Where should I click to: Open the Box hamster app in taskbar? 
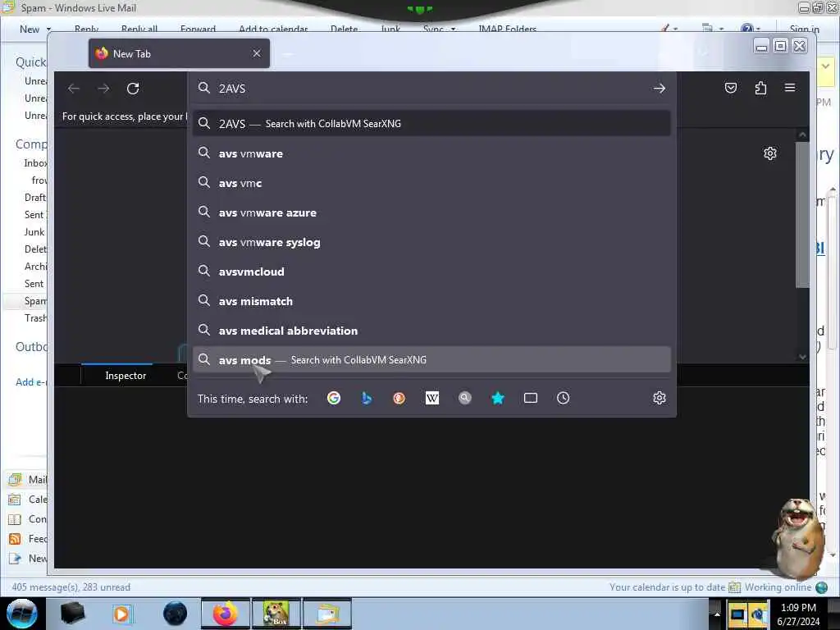click(x=276, y=614)
